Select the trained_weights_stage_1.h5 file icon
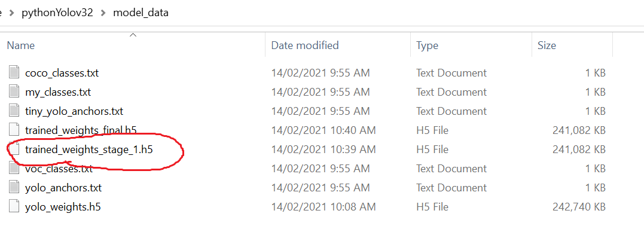 click(x=14, y=150)
